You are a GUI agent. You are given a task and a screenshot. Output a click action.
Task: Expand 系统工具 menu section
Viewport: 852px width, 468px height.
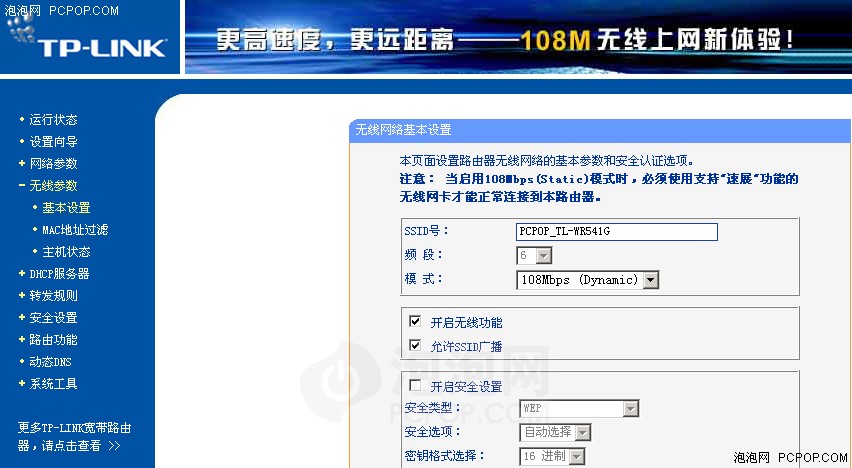point(53,384)
